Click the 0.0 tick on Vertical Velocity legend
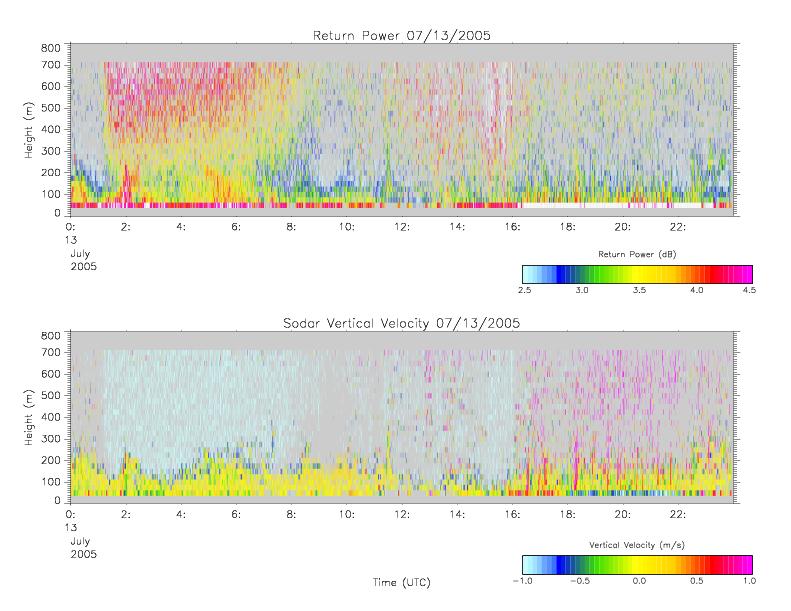791x611 pixels. [639, 581]
